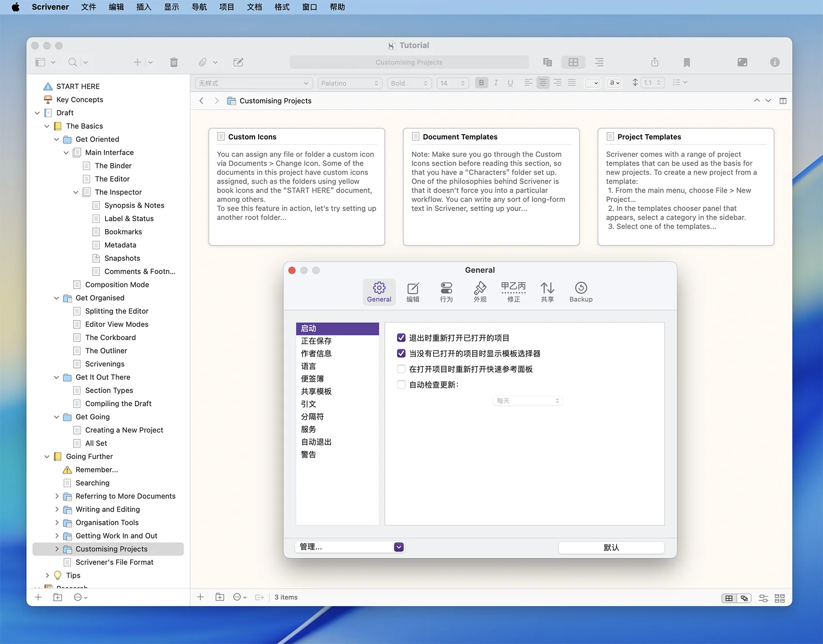Enable 在打开项目时重新打开快速参考面板 checkbox
823x644 pixels.
point(401,369)
